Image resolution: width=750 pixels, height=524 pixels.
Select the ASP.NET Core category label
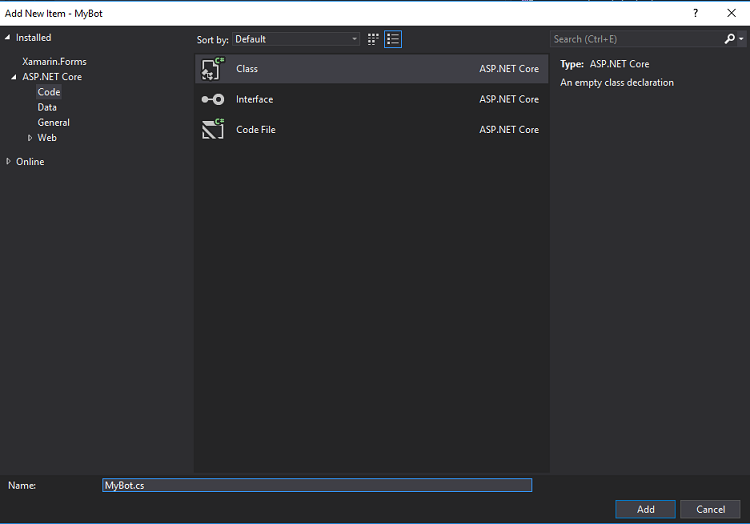point(52,76)
